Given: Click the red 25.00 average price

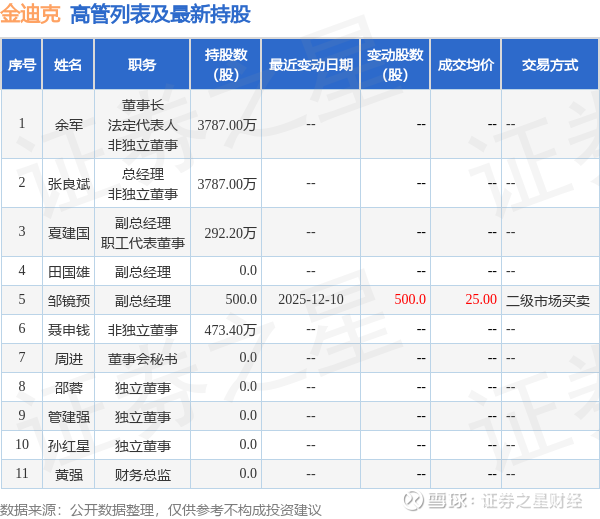Looking at the screenshot, I should [x=481, y=299].
